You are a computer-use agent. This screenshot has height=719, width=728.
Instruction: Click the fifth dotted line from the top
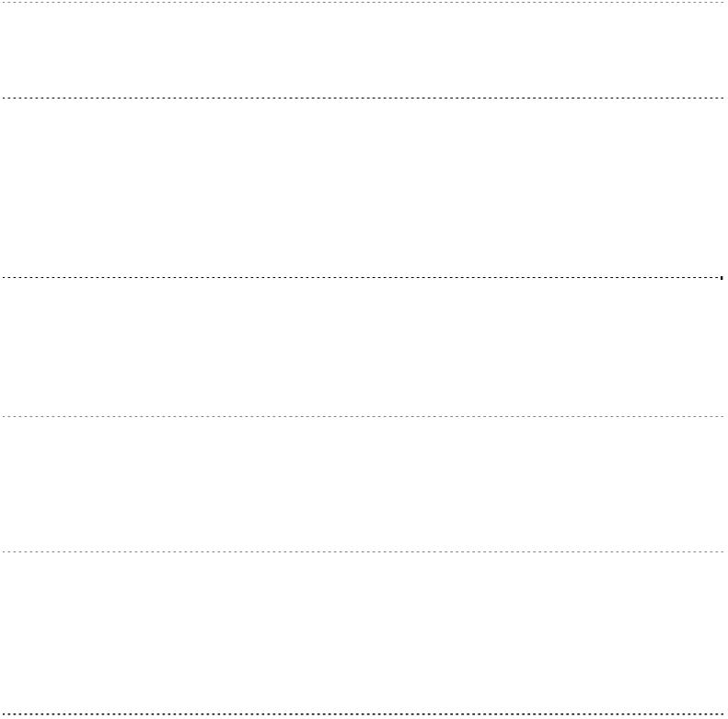tap(364, 552)
